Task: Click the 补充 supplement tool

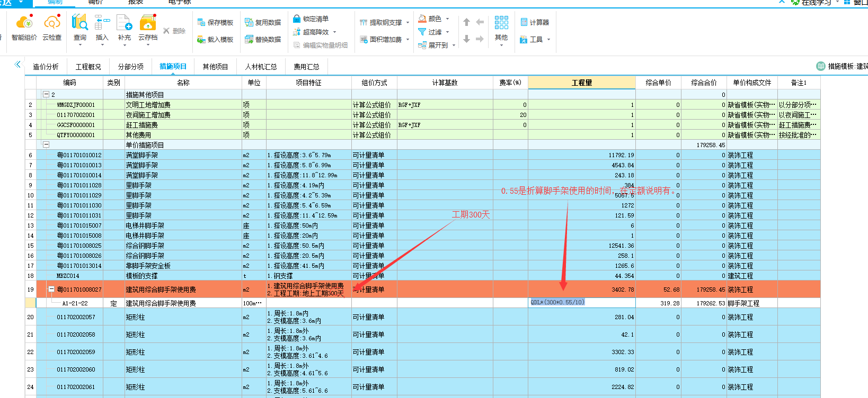Action: pyautogui.click(x=124, y=29)
